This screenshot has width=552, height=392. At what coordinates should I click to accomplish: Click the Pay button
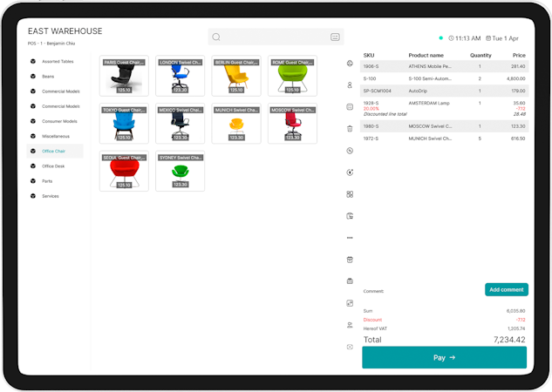[x=444, y=357]
